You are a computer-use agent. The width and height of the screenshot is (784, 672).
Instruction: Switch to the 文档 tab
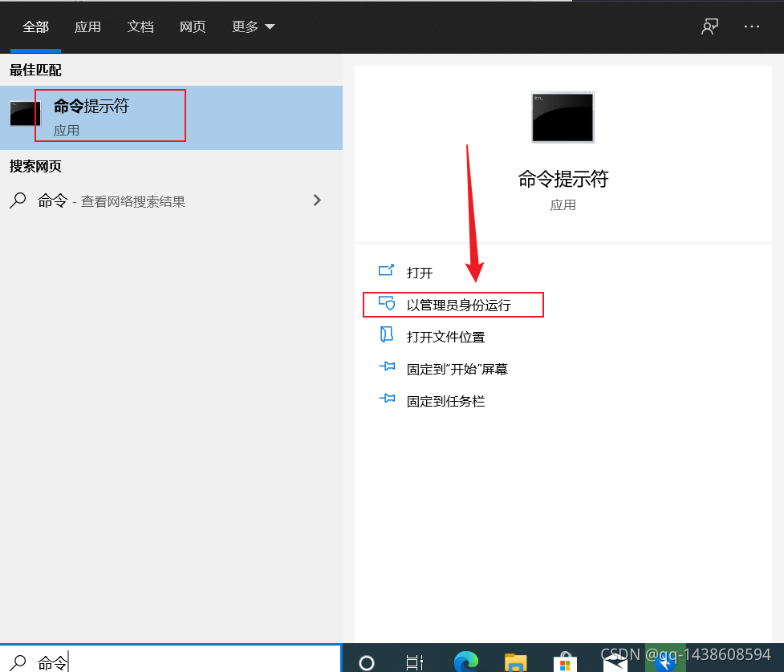(x=140, y=27)
